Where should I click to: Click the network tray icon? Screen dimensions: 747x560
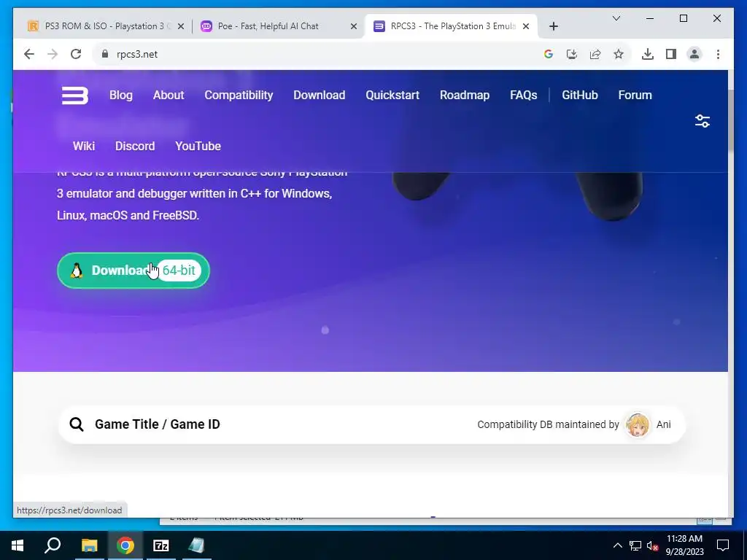click(635, 545)
